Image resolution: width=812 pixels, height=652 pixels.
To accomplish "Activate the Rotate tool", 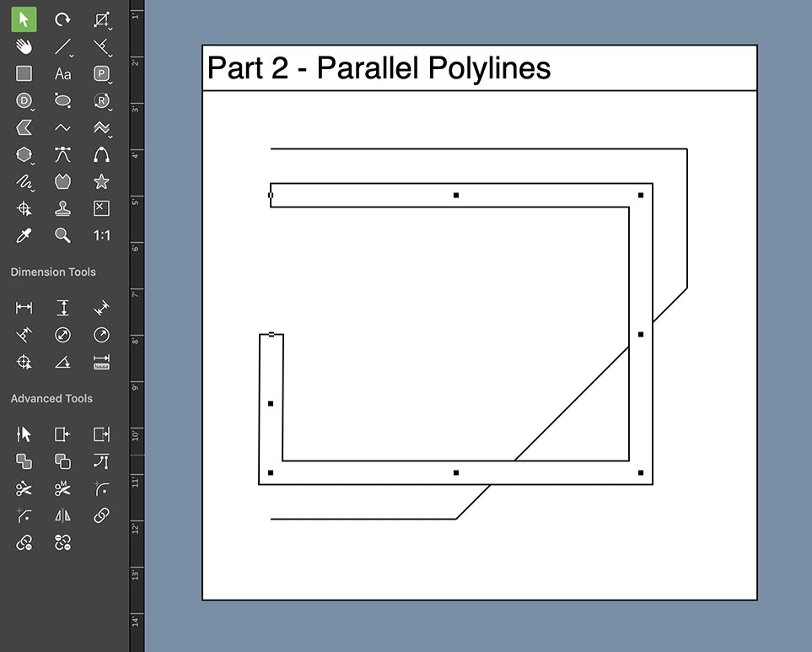I will (x=62, y=19).
